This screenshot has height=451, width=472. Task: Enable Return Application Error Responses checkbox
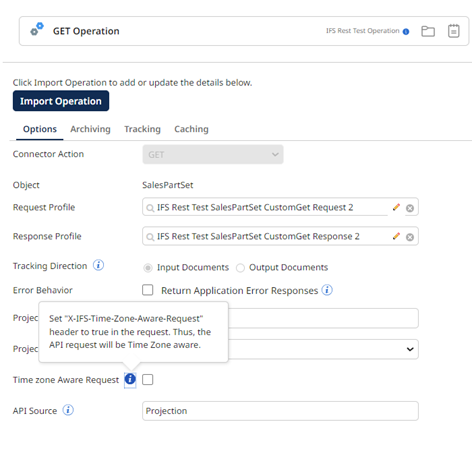[148, 290]
